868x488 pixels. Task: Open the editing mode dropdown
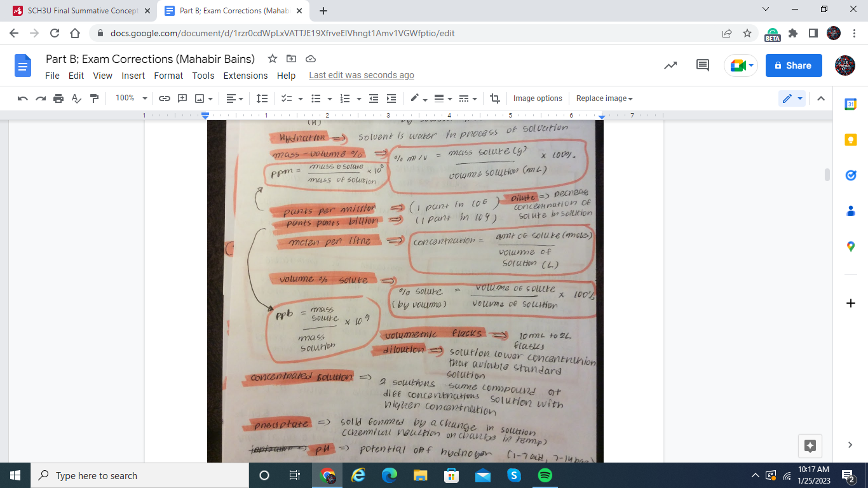(x=791, y=98)
